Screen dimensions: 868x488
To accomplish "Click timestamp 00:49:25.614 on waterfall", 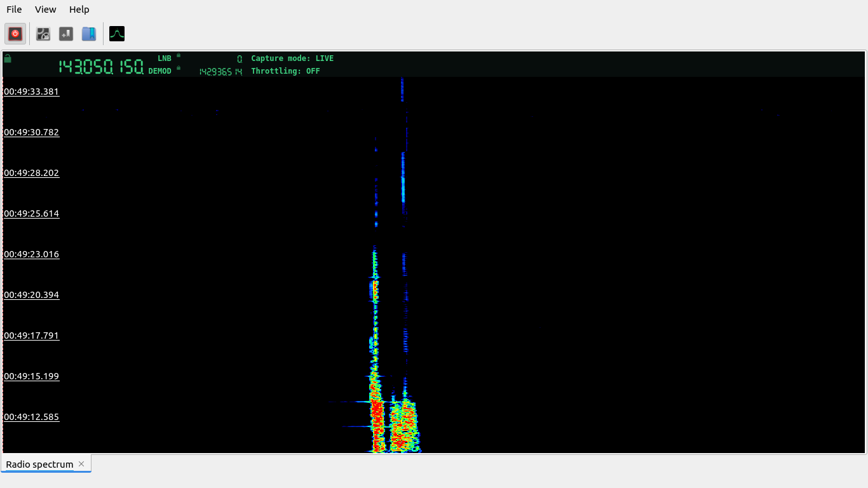I will click(31, 213).
